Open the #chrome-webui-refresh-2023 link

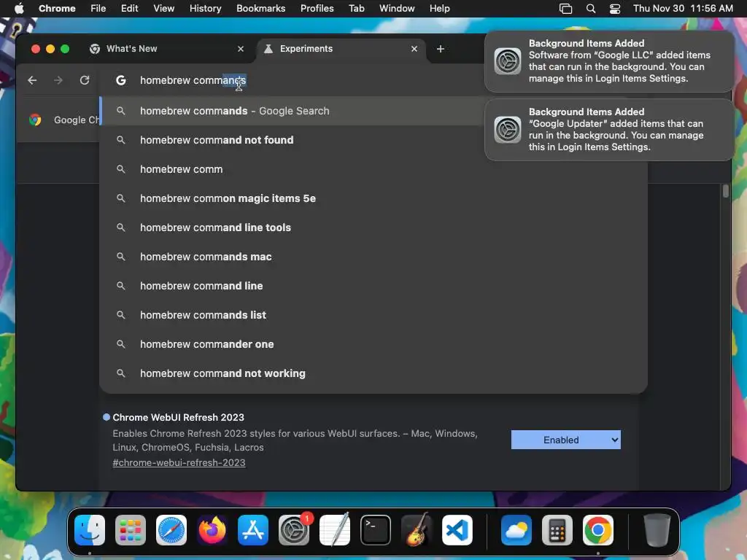(179, 463)
